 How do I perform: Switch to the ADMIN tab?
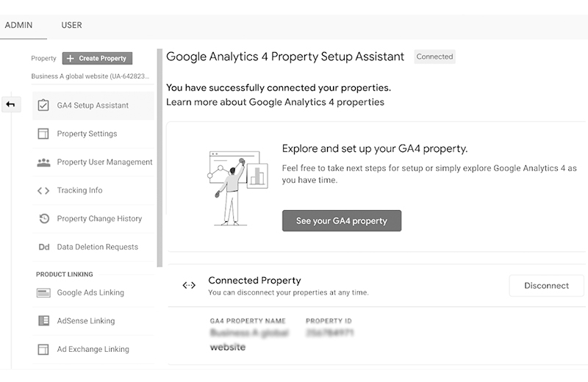tap(19, 25)
